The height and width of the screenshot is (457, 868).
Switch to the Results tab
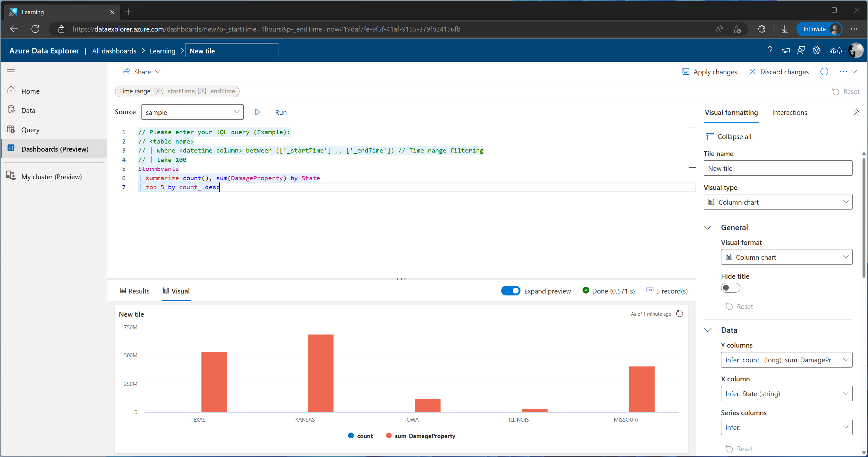[134, 291]
